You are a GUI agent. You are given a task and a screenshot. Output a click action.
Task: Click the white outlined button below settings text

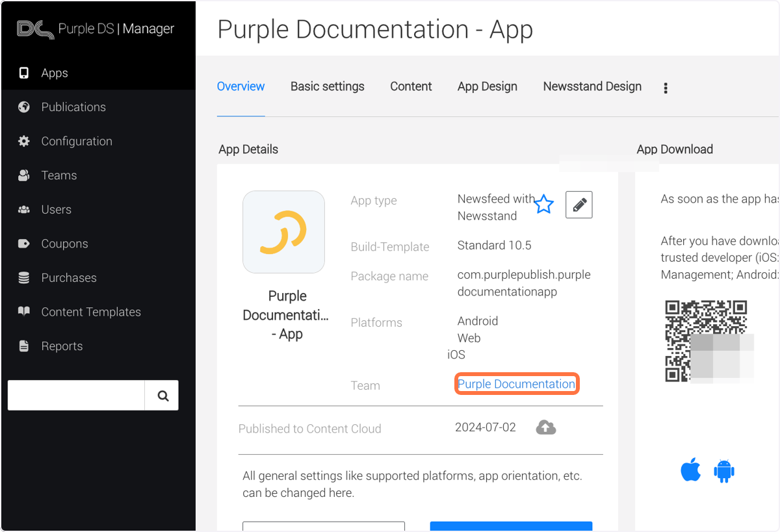point(324,526)
